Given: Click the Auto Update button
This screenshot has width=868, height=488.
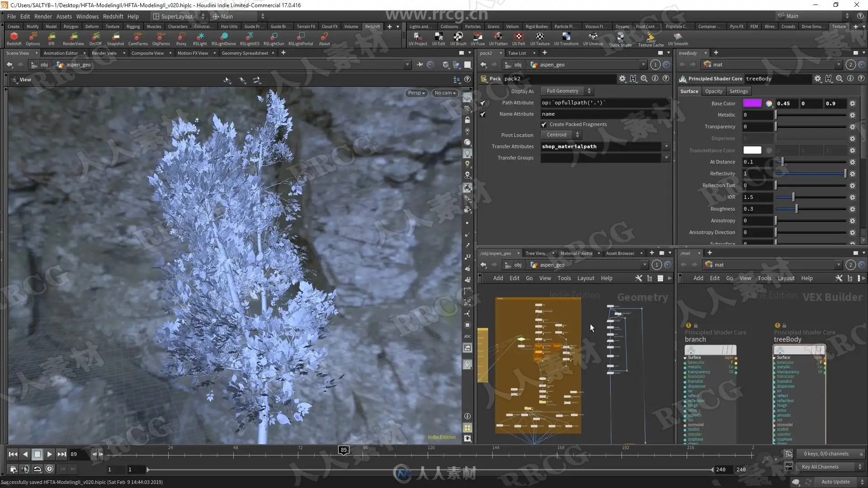Looking at the screenshot, I should [x=835, y=482].
